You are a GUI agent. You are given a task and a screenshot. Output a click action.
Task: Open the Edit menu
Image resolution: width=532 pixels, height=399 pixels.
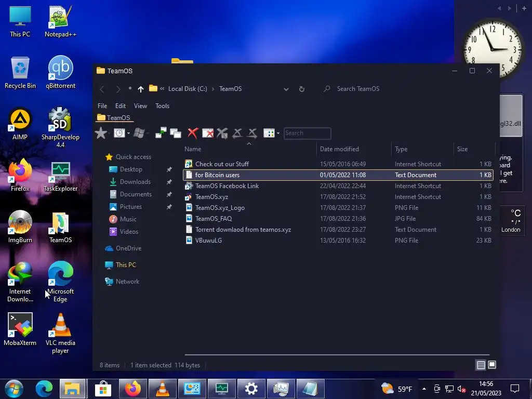coord(121,106)
